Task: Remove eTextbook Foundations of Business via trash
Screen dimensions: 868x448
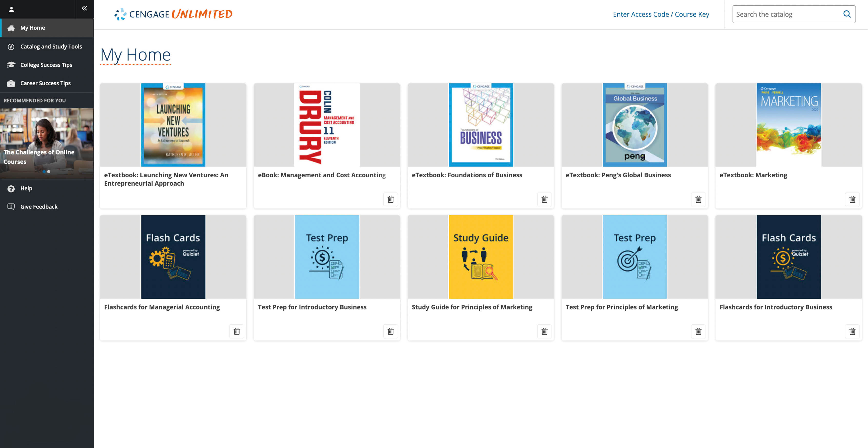Action: (x=544, y=199)
